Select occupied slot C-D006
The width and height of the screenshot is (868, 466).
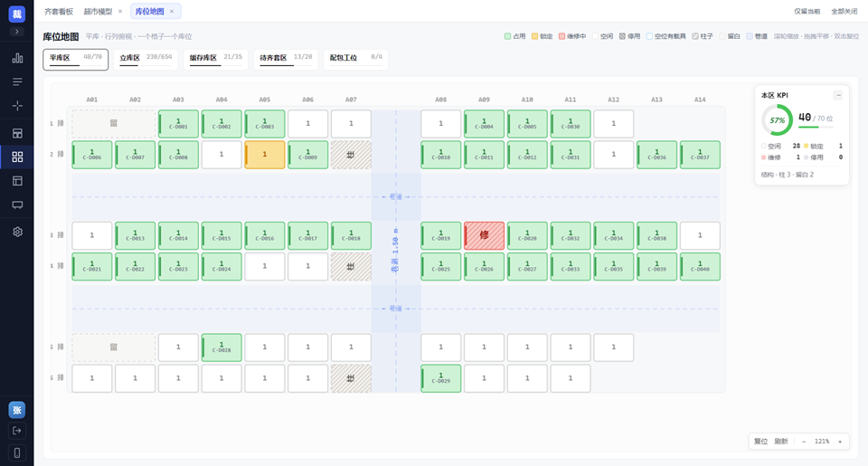pos(92,155)
